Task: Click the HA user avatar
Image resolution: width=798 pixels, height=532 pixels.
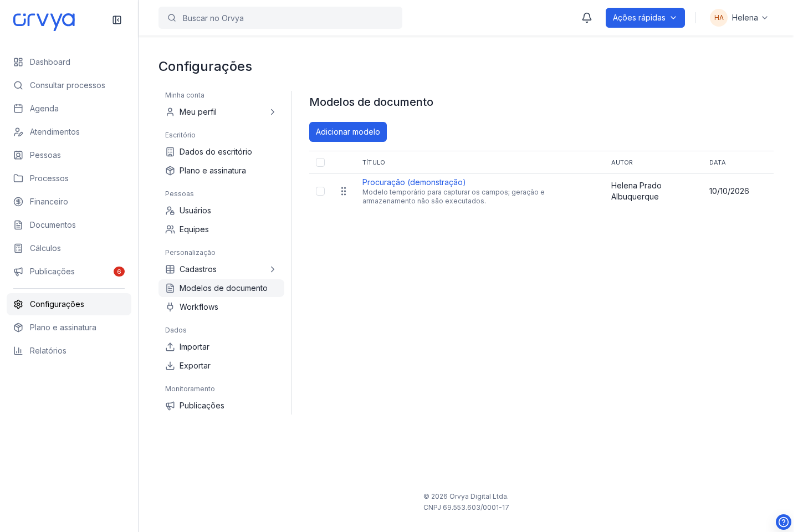Action: coord(719,18)
